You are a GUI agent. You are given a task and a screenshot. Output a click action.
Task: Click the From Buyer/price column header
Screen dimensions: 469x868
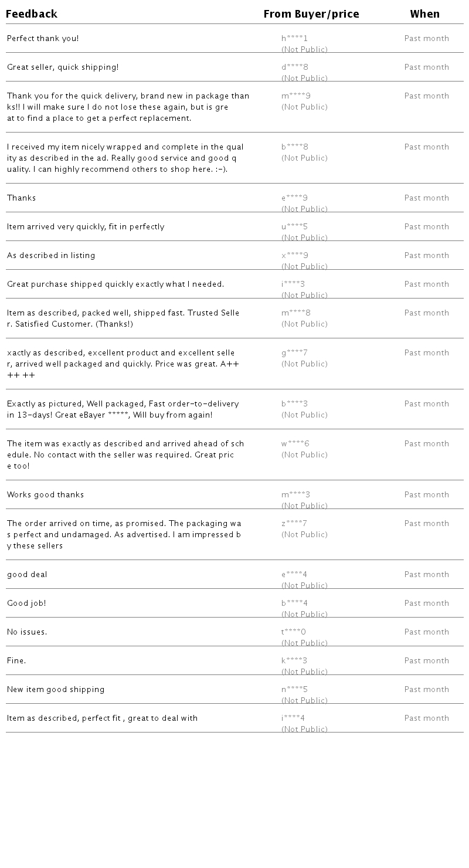(311, 14)
